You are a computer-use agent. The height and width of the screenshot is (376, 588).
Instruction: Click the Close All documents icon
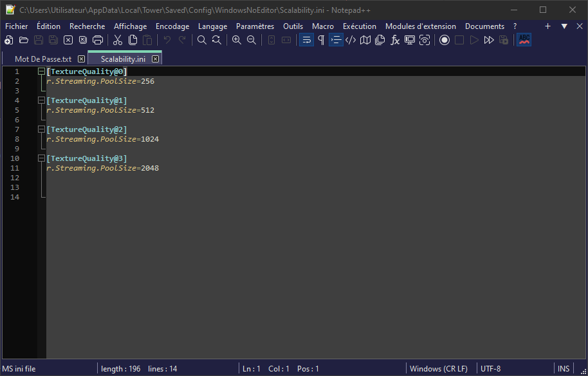tap(83, 40)
